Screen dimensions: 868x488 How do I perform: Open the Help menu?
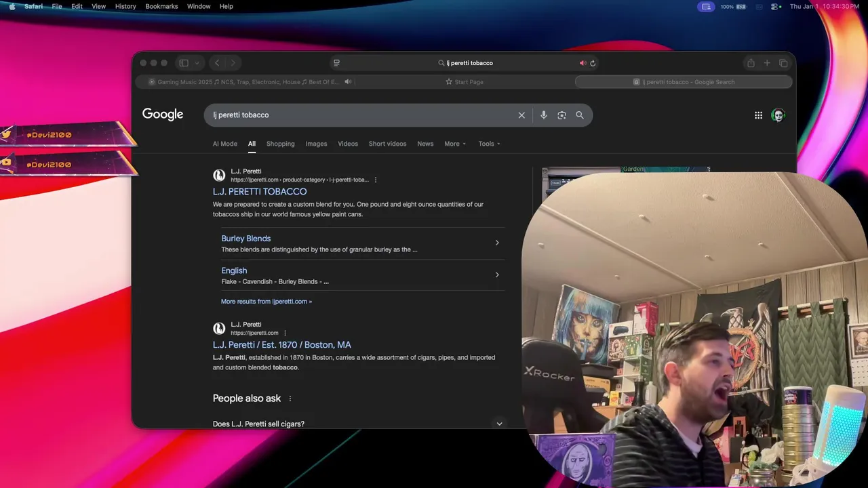coord(226,6)
